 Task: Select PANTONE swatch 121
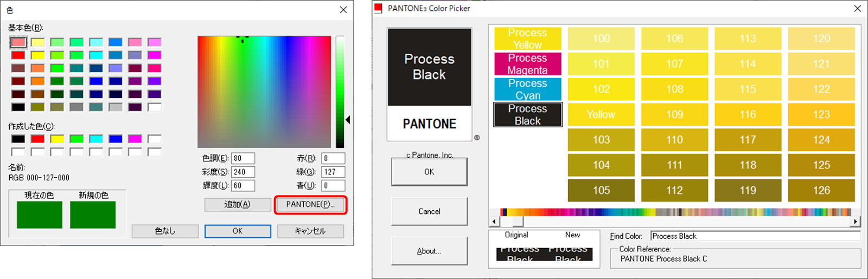tap(821, 64)
